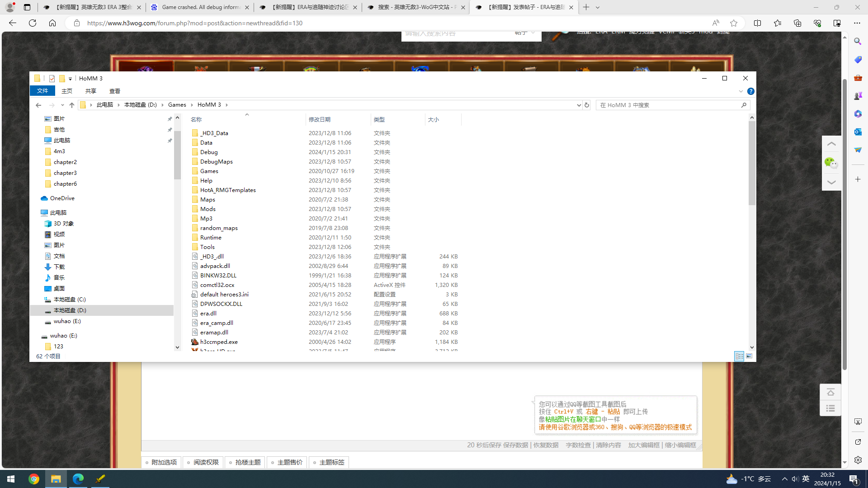
Task: Show hidden system tray icons
Action: 784,479
